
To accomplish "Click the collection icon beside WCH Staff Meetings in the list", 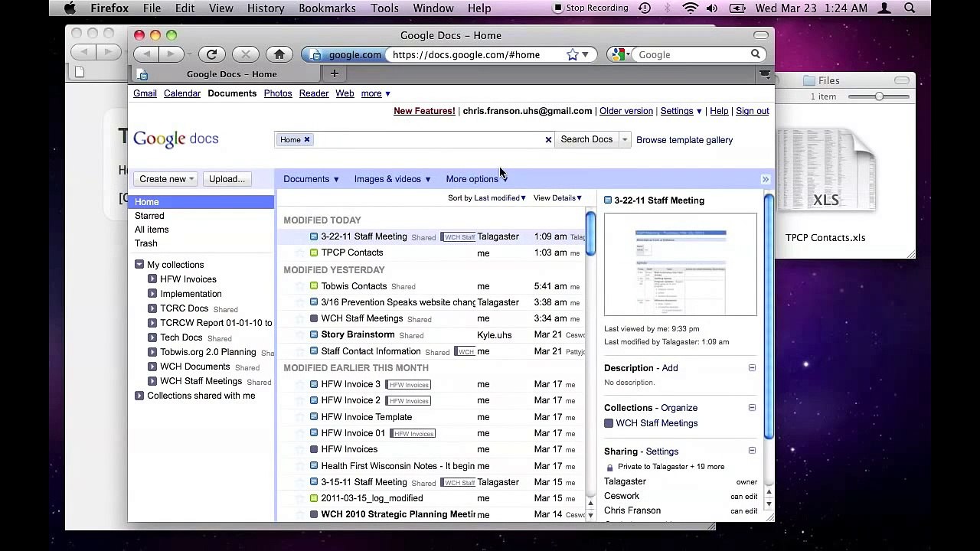I will pyautogui.click(x=314, y=318).
